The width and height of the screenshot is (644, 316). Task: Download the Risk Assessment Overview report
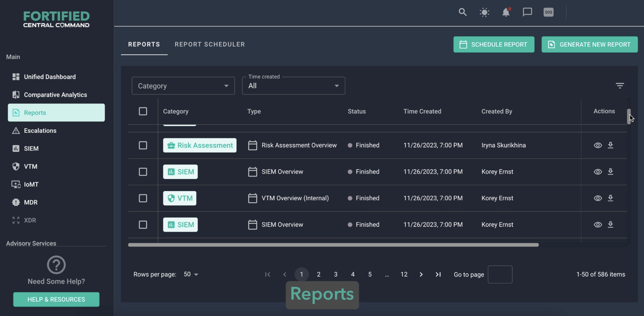pos(610,145)
